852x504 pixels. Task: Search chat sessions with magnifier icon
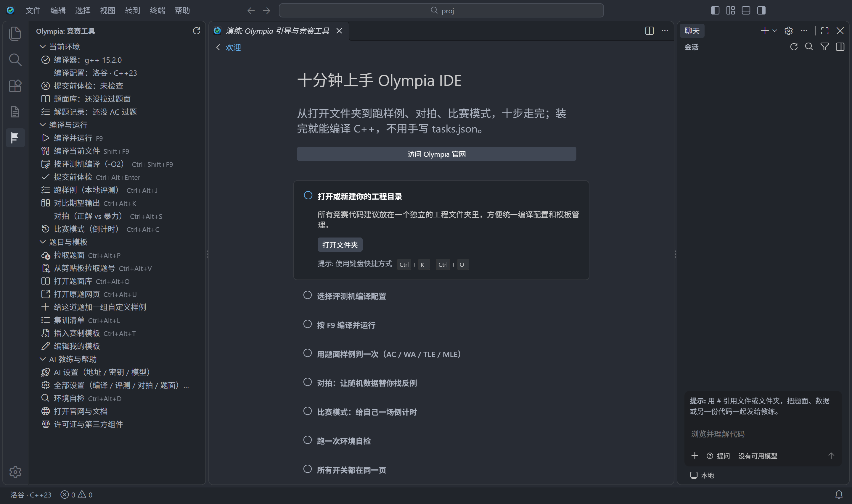tap(809, 47)
